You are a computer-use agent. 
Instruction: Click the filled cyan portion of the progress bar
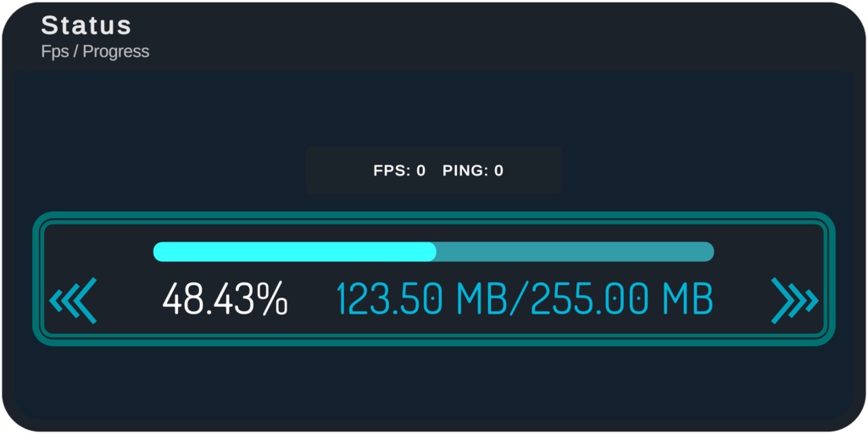[x=292, y=252]
